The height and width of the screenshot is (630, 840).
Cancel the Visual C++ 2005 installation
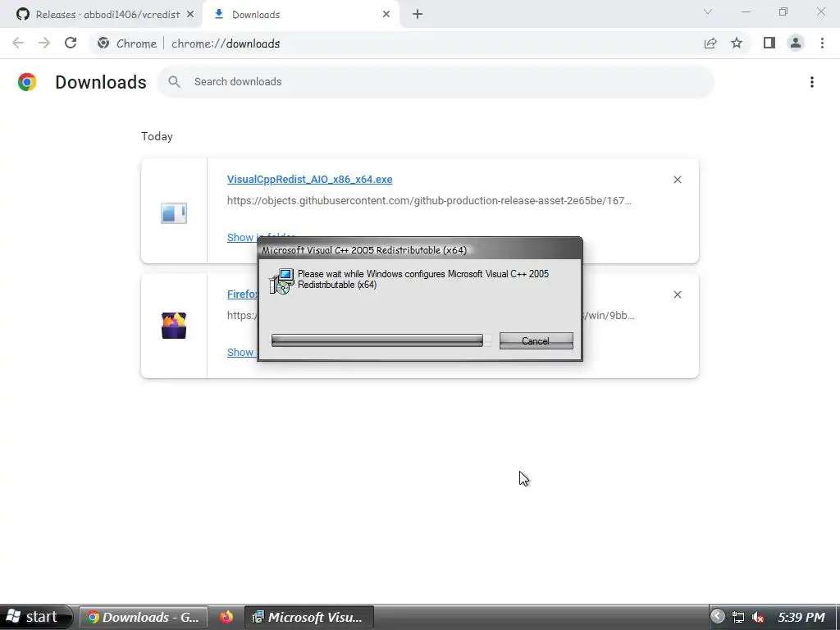(x=536, y=340)
